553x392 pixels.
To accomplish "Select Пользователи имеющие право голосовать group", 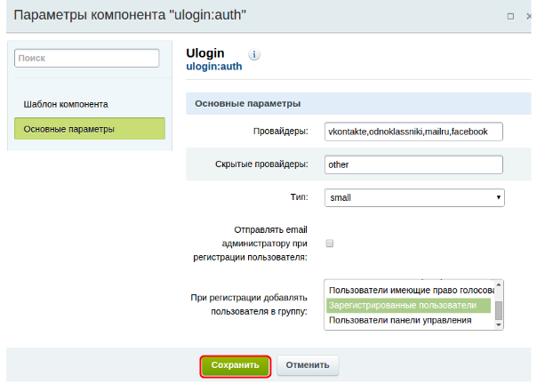I will point(409,290).
